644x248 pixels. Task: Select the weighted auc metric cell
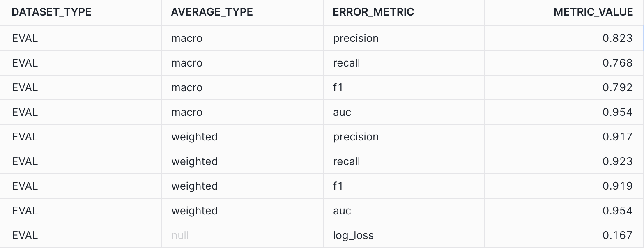point(342,211)
